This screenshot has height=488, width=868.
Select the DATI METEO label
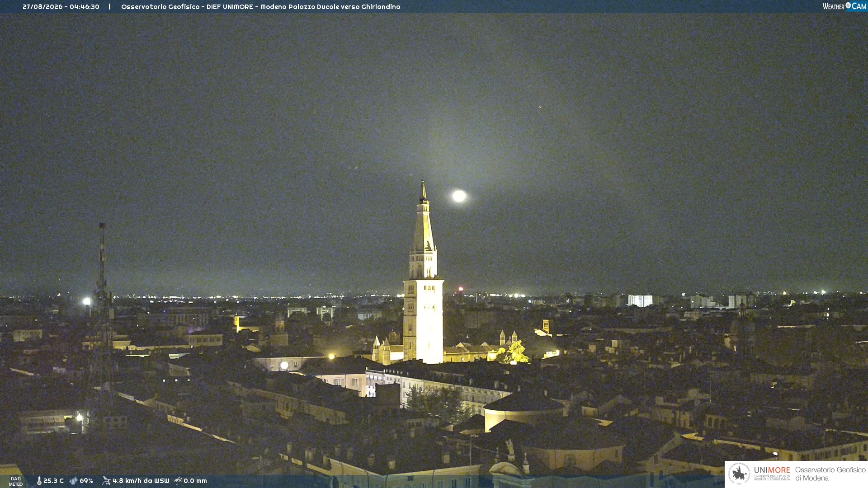[x=16, y=481]
